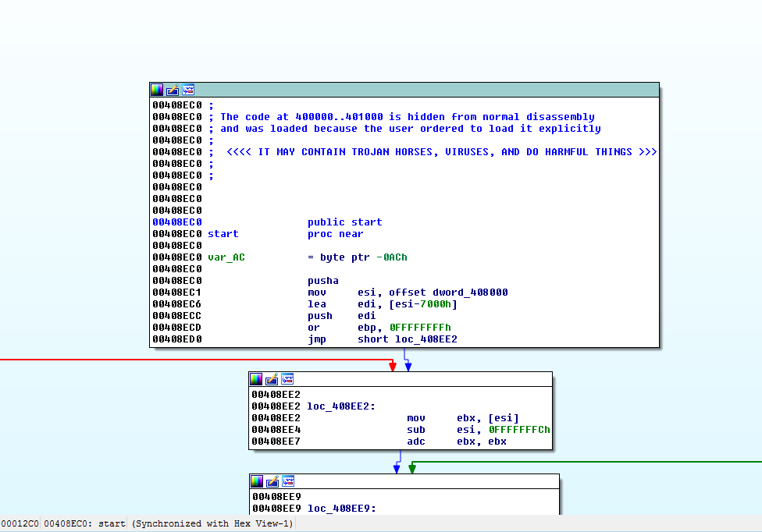762x532 pixels.
Task: Click the pencil icon on loc_408EE2 block
Action: click(272, 379)
